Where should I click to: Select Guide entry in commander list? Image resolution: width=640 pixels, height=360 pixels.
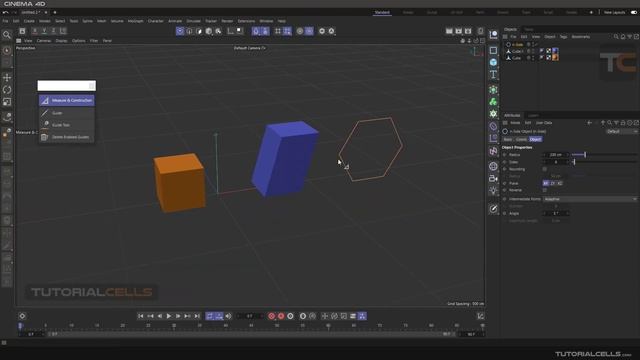pyautogui.click(x=67, y=113)
